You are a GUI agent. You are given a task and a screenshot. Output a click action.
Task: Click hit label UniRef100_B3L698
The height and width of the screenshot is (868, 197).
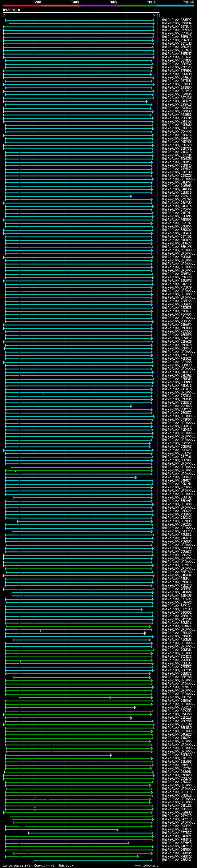click(x=176, y=761)
